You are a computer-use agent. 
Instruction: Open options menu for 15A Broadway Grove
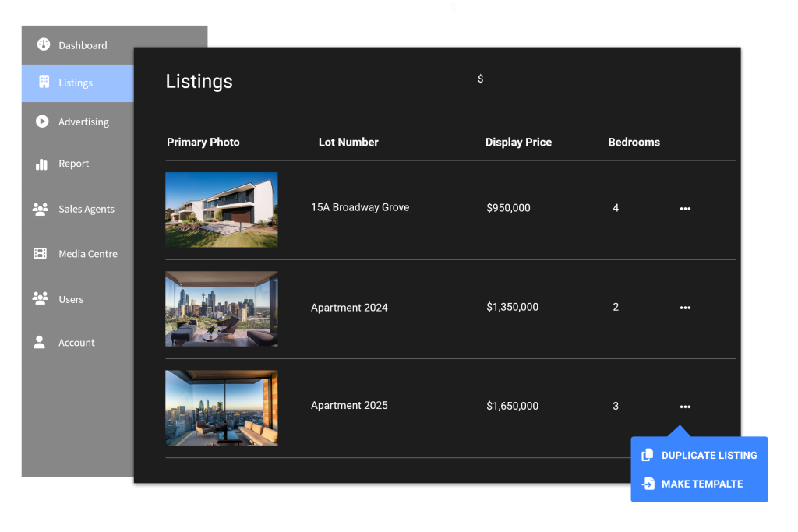coord(685,209)
